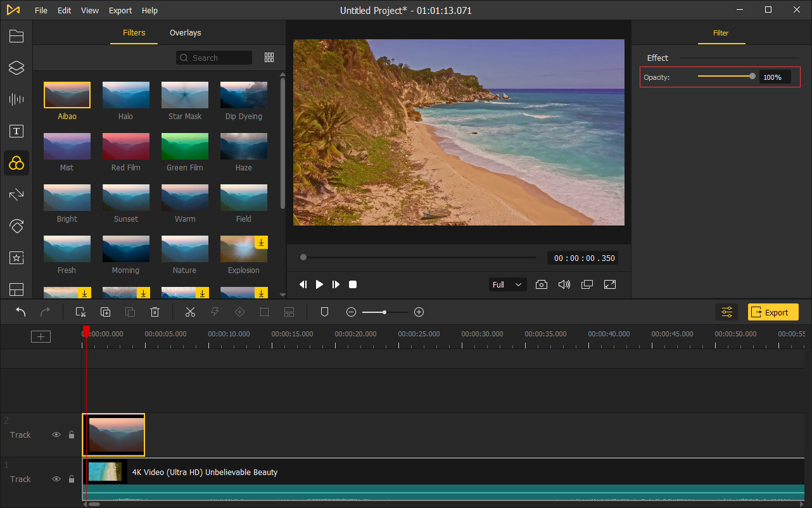The width and height of the screenshot is (812, 508).
Task: Toggle the audio mute speaker icon
Action: pyautogui.click(x=564, y=284)
